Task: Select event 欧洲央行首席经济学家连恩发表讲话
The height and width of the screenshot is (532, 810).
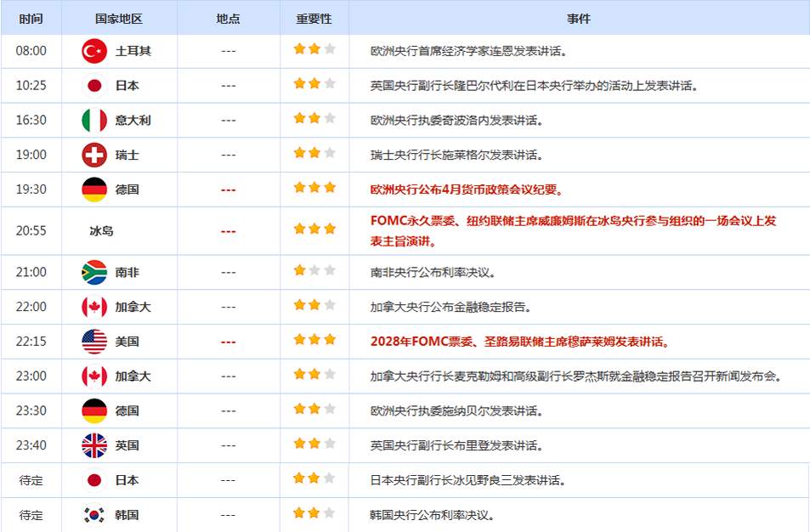Action: [469, 51]
